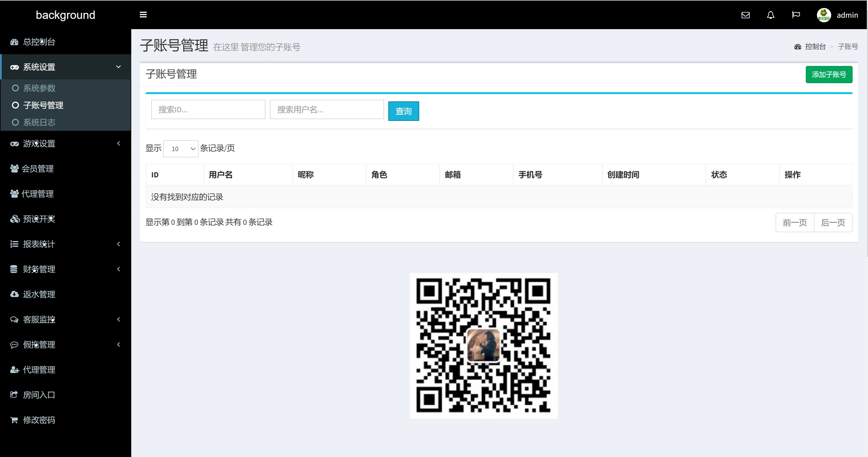This screenshot has width=868, height=457.
Task: Select the circle icon beside 系统日志
Action: (15, 123)
